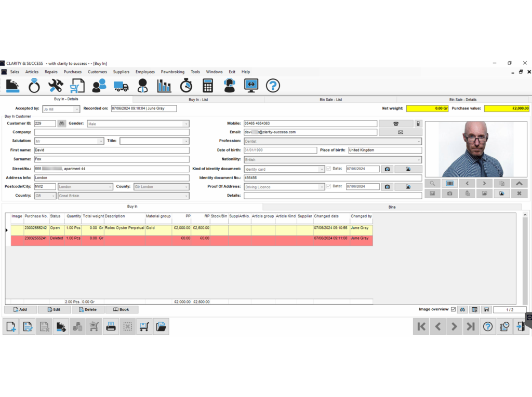Open the Suppliers truck icon

121,86
